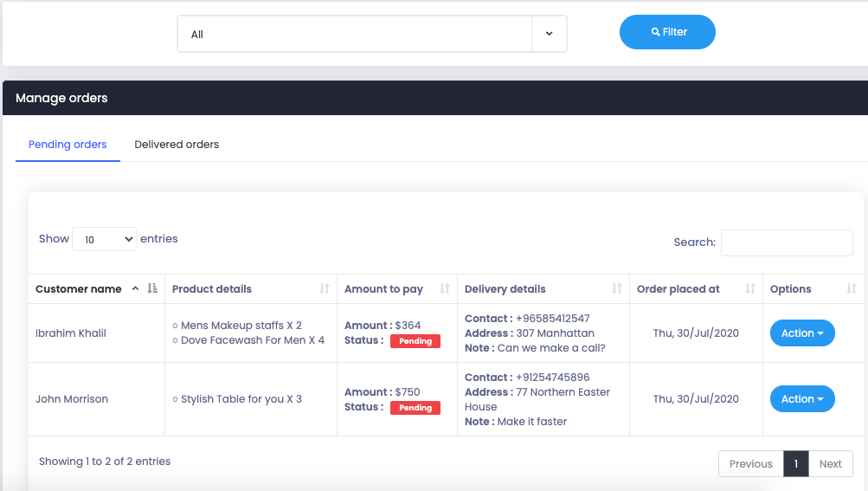
Task: Click the Pending badge for $750 order
Action: 415,408
